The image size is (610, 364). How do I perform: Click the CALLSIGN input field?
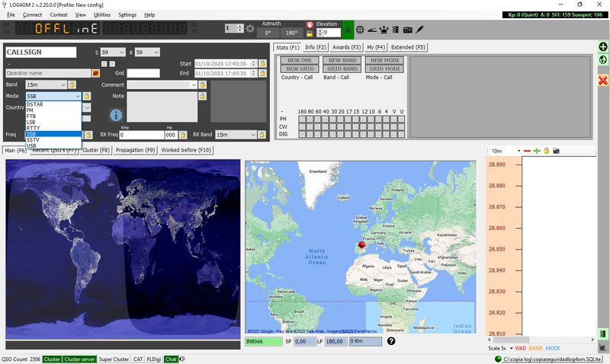[x=41, y=52]
